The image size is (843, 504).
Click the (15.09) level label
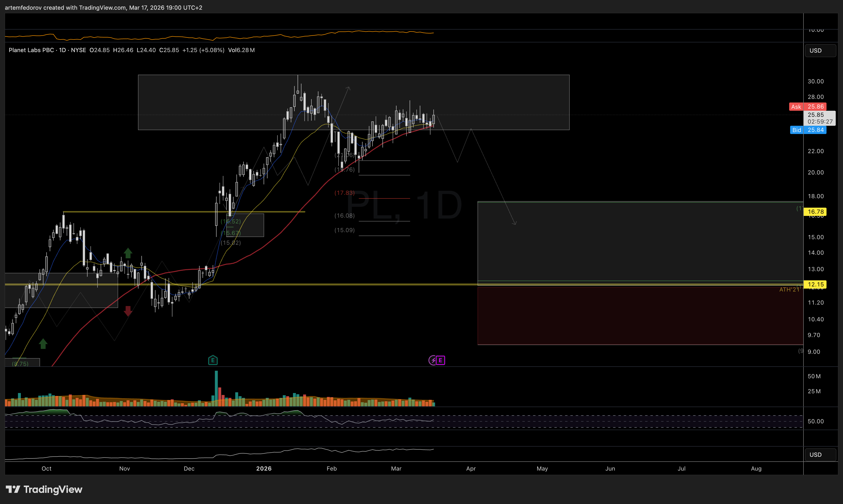click(344, 230)
